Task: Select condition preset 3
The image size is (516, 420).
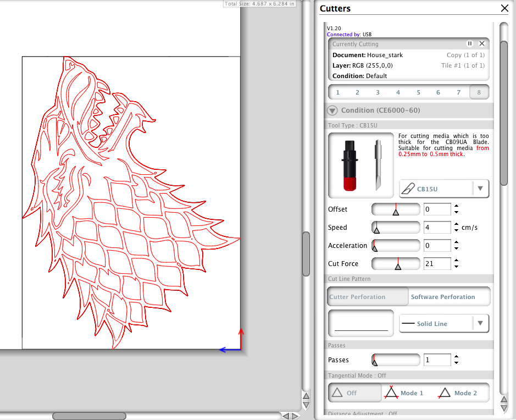Action: point(378,92)
